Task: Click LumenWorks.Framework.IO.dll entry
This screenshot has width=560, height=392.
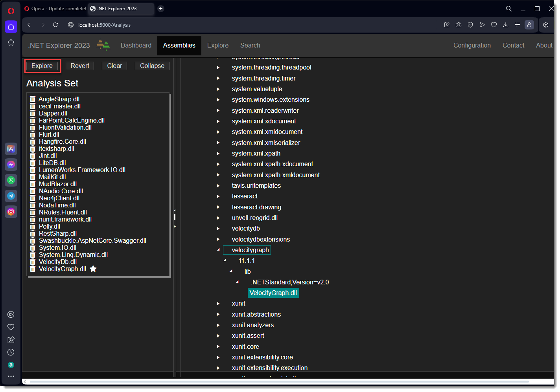Action: (82, 170)
